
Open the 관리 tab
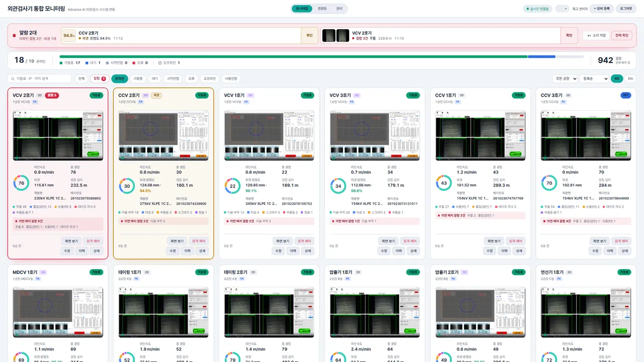tap(339, 9)
